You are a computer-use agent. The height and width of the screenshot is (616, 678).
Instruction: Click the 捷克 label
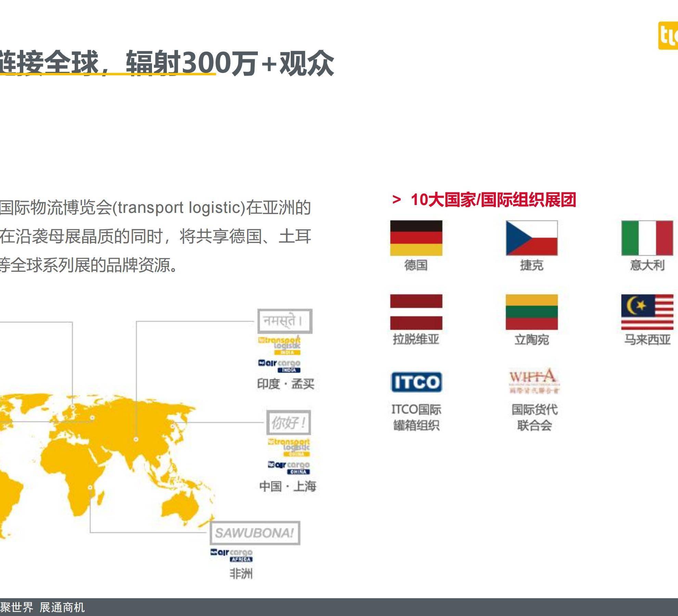tap(532, 265)
